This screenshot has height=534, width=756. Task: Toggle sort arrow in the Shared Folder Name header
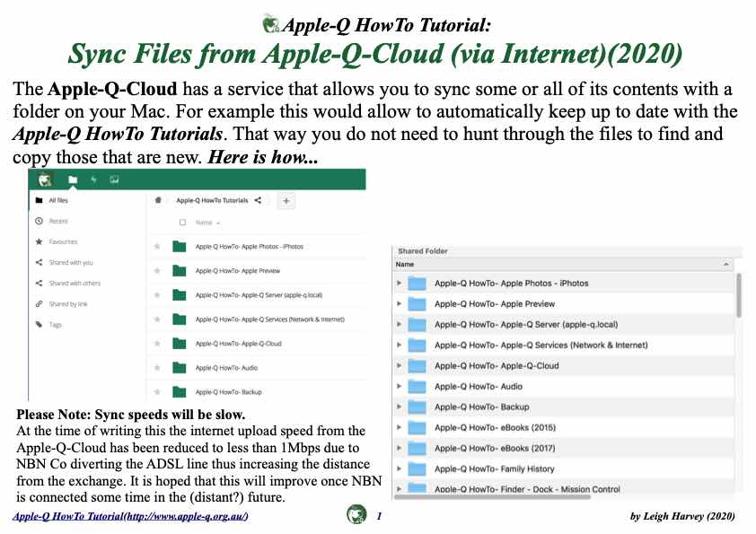(x=726, y=264)
